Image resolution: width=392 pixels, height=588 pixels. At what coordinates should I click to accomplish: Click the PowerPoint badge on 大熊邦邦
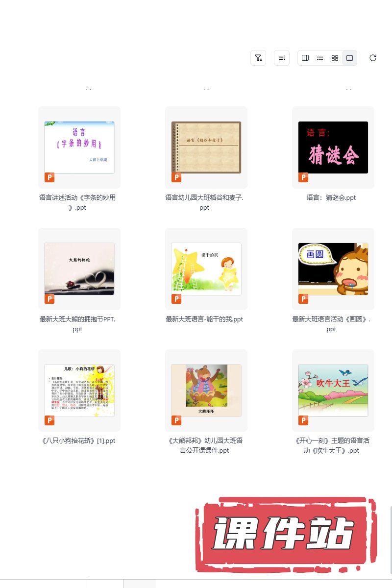[x=176, y=420]
